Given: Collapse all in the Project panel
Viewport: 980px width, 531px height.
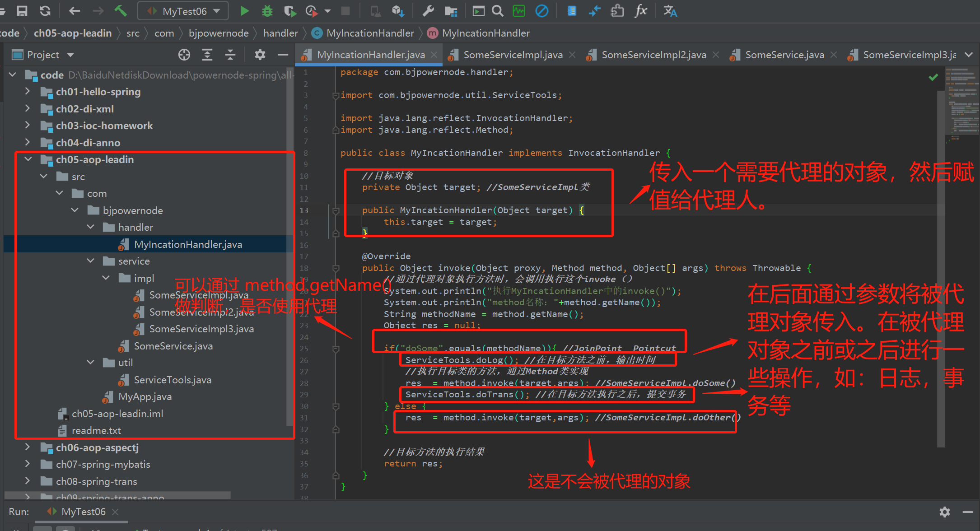Looking at the screenshot, I should 230,55.
